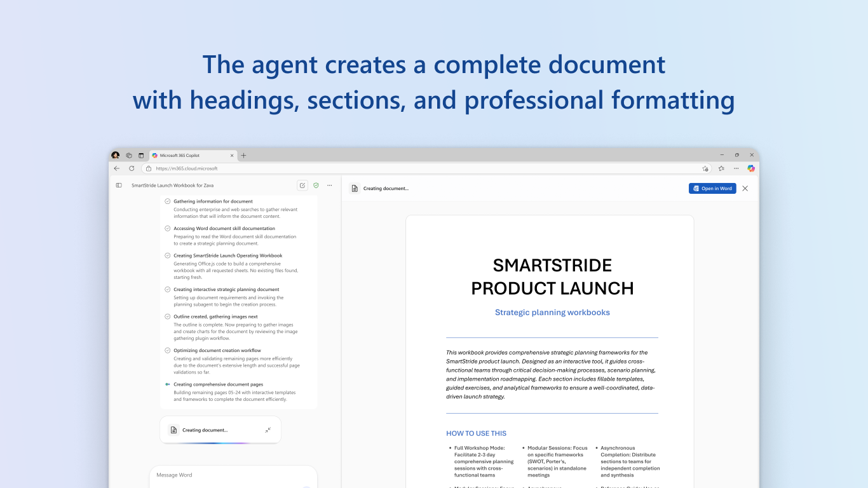Open a new browser tab
The width and height of the screenshot is (868, 488).
coord(243,155)
